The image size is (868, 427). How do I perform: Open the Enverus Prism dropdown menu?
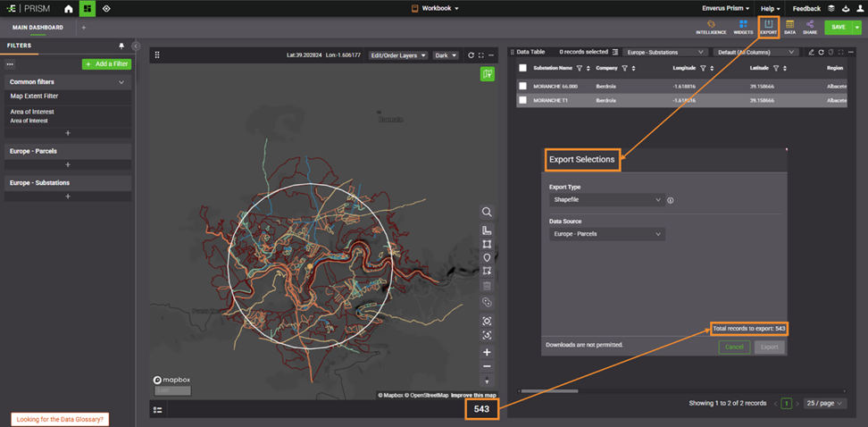point(726,8)
